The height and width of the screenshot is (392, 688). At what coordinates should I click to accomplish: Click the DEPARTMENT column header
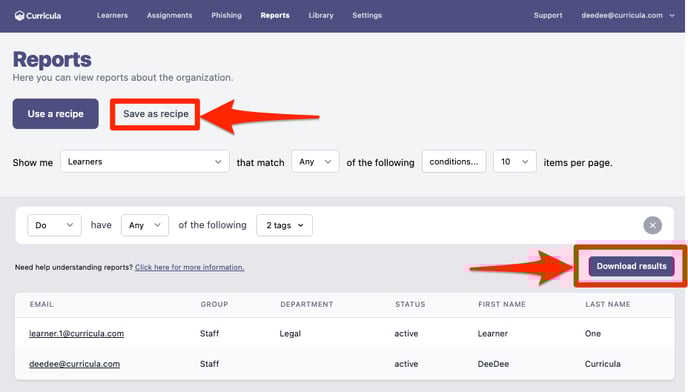tap(307, 304)
